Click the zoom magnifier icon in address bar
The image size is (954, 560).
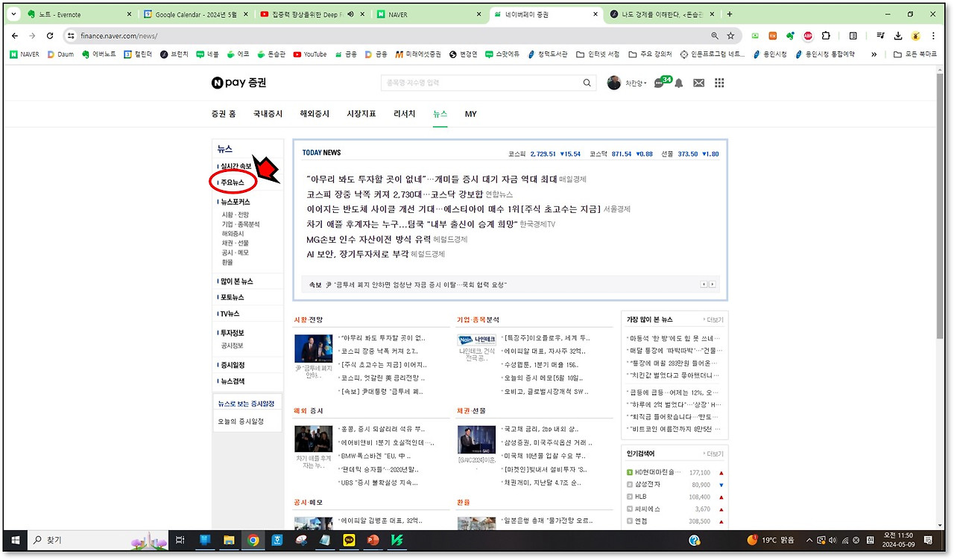click(715, 36)
